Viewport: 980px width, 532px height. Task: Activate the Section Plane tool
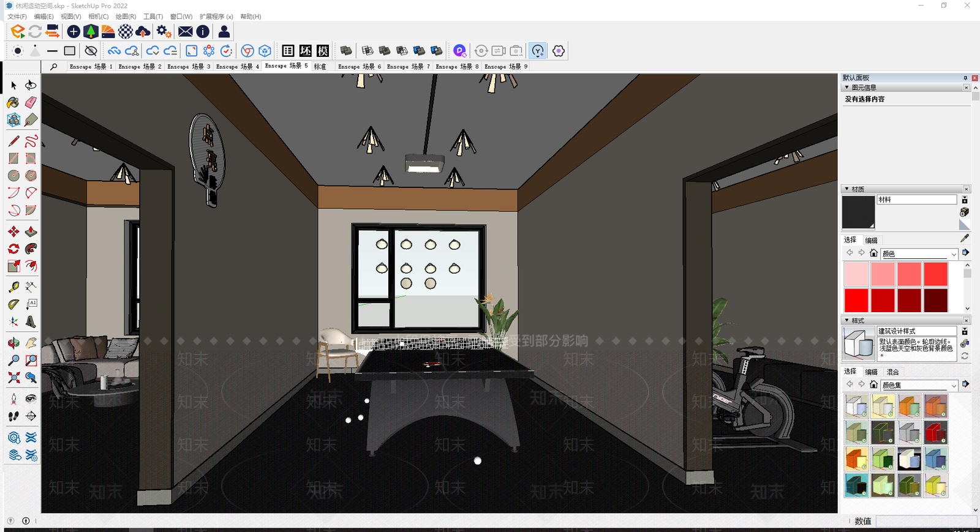[x=31, y=416]
